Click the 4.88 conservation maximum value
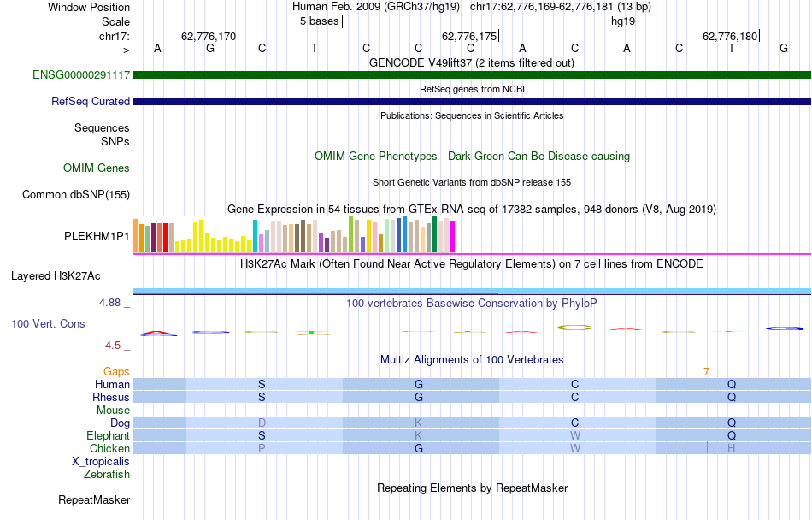The image size is (812, 520). [x=109, y=303]
